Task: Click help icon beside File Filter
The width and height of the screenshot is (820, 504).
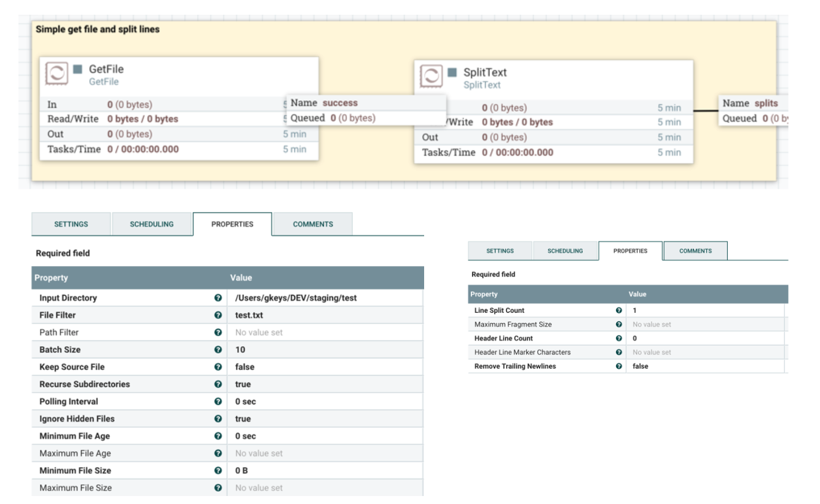Action: tap(218, 315)
